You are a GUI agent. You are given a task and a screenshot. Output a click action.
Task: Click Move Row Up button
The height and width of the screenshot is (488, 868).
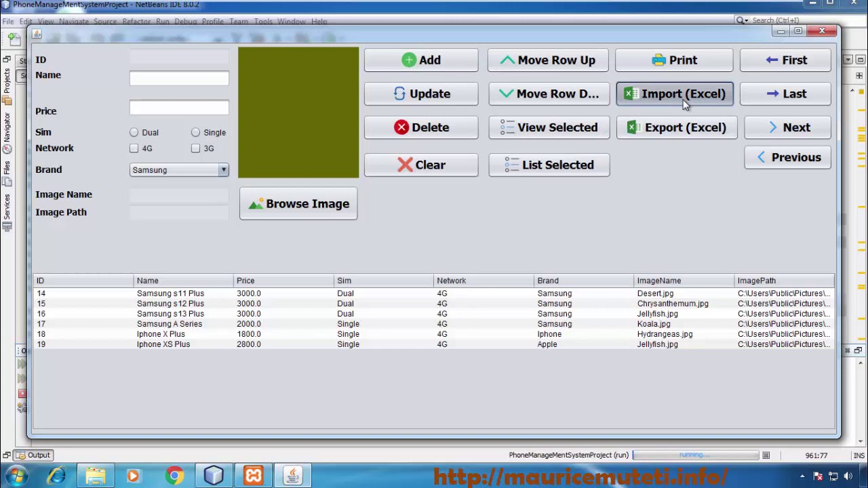(x=548, y=60)
